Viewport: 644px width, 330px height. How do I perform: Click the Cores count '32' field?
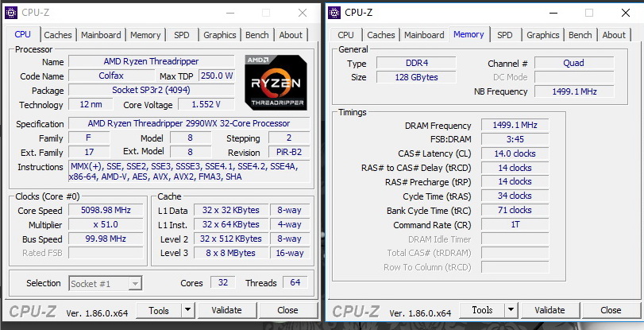coord(223,282)
